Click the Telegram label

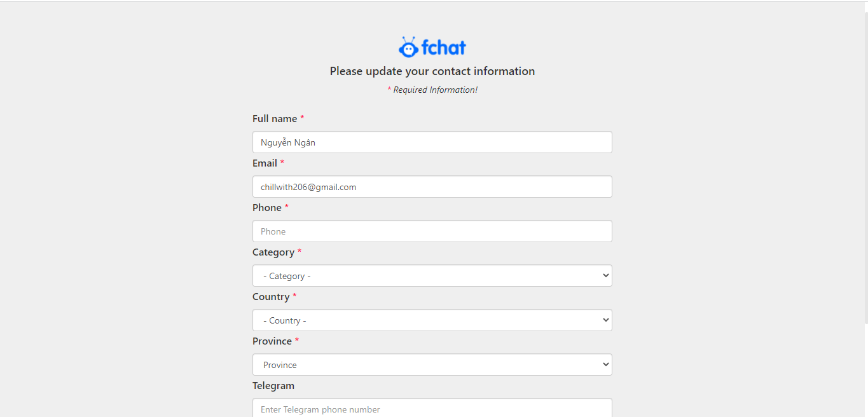pyautogui.click(x=273, y=386)
